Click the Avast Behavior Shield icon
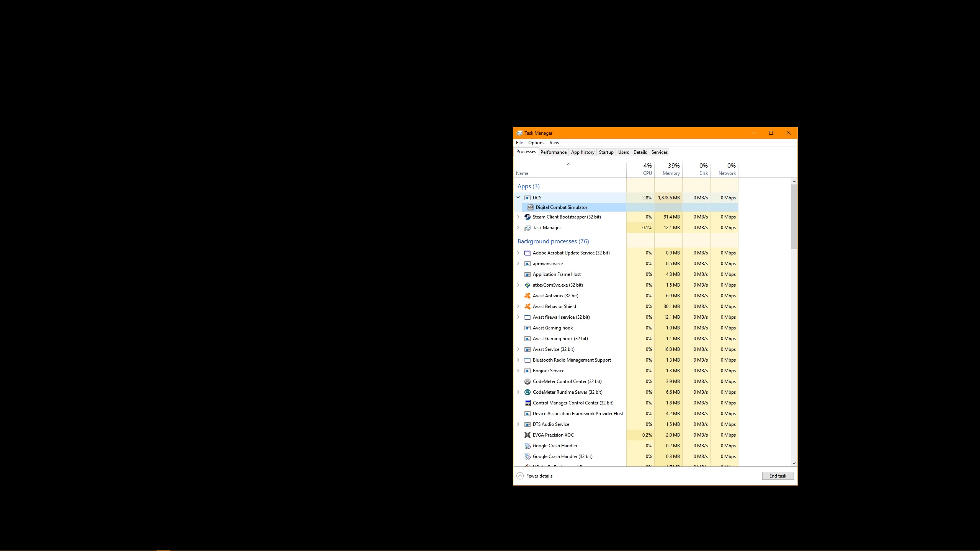The width and height of the screenshot is (980, 551). coord(527,306)
